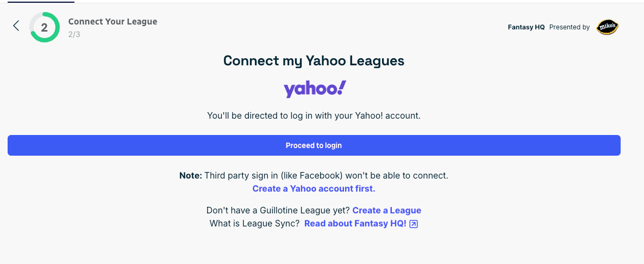Click the Fantasy HQ label in header
Viewport: 644px width, 264px height.
click(x=526, y=27)
